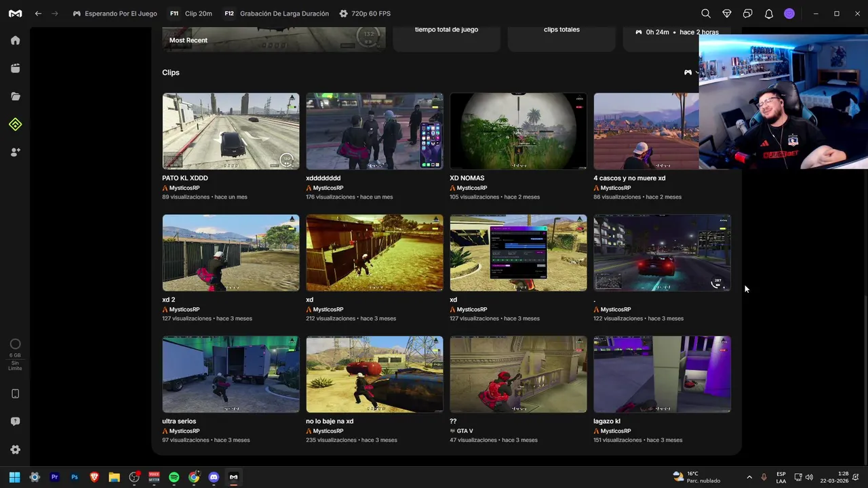
Task: Open the xd 2 clip thumbnail
Action: pyautogui.click(x=231, y=253)
